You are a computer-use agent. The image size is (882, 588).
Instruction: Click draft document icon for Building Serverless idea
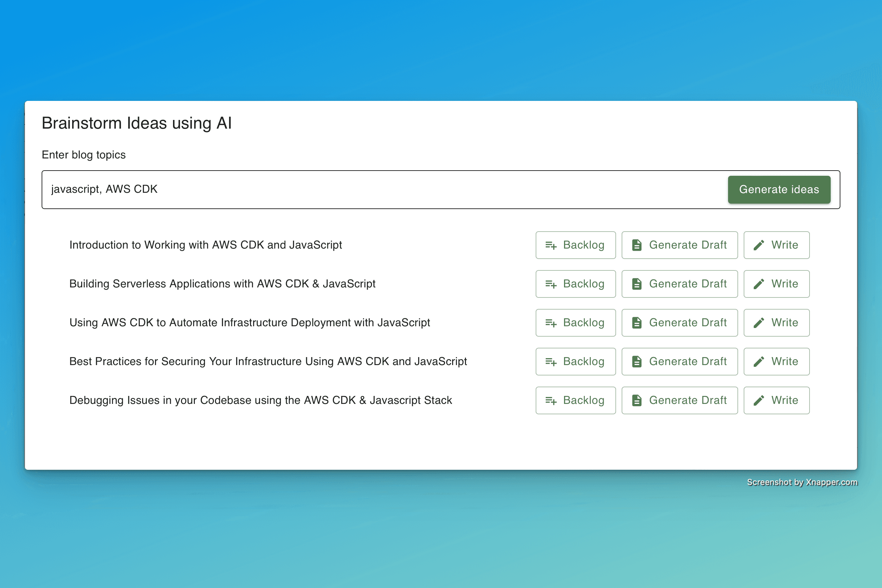point(637,284)
